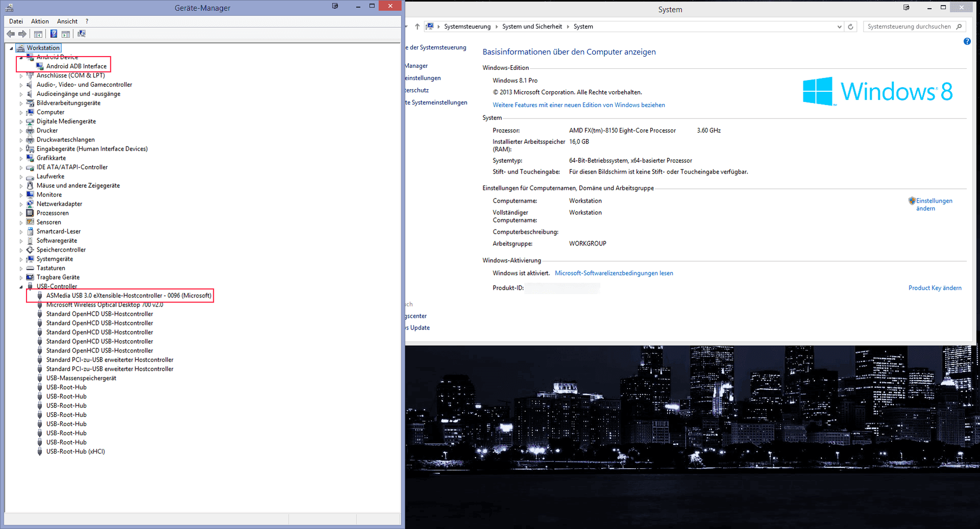
Task: Click Systemsteuerung in the breadcrumb path
Action: pyautogui.click(x=467, y=27)
